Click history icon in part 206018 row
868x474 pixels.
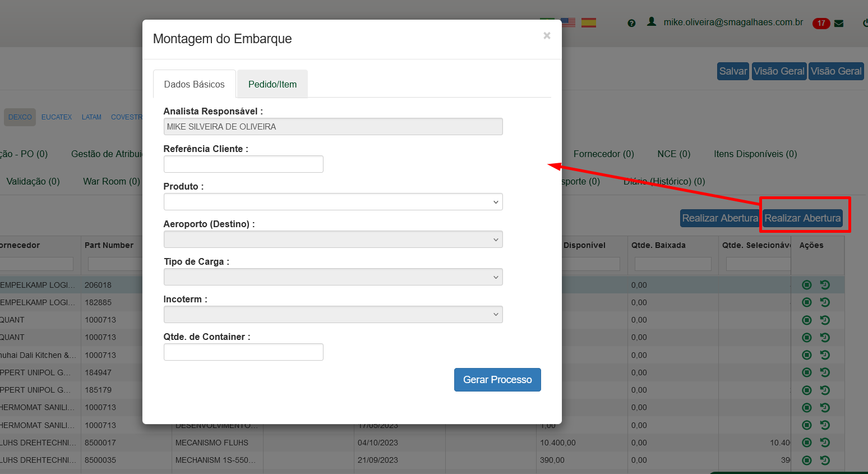(825, 285)
